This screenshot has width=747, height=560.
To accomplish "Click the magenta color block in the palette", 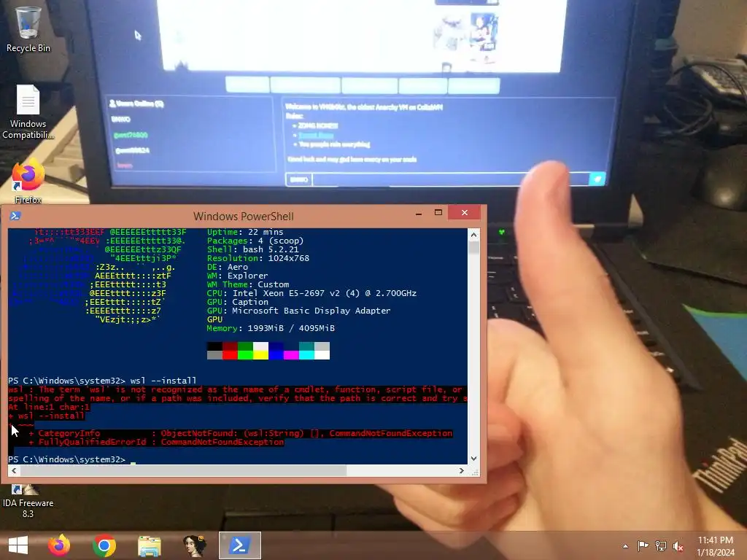I will (291, 355).
